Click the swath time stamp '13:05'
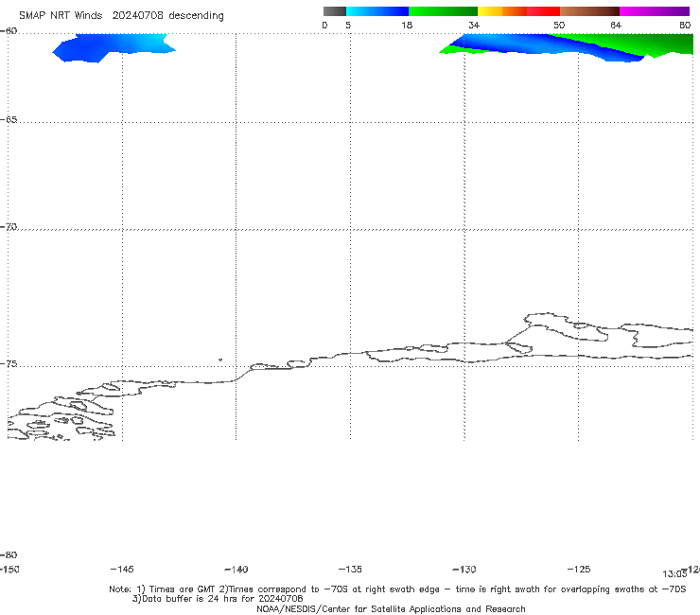Screen dimensions: 700x615 [x=674, y=574]
